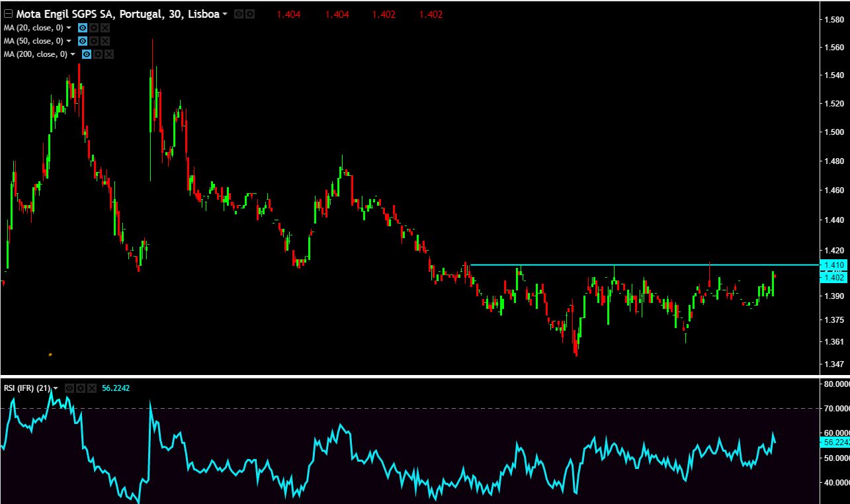The height and width of the screenshot is (504, 850).
Task: Open settings gear for MA 200 indicator
Action: pos(98,54)
